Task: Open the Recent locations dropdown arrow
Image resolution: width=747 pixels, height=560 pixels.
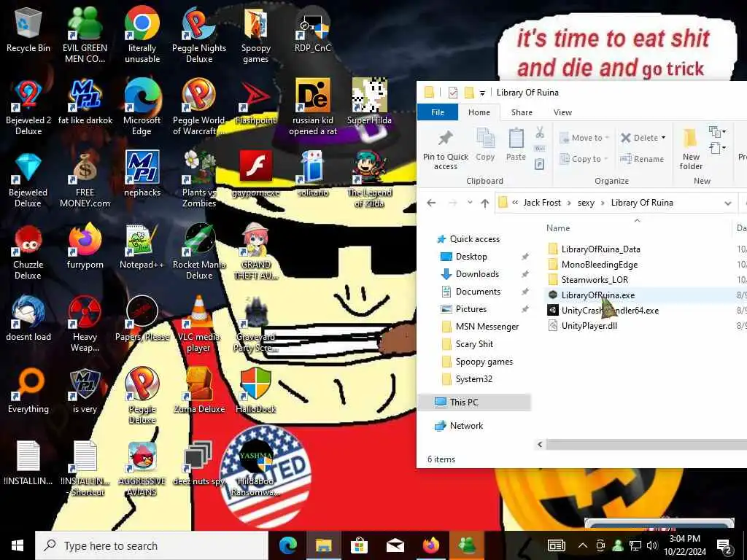Action: [470, 203]
